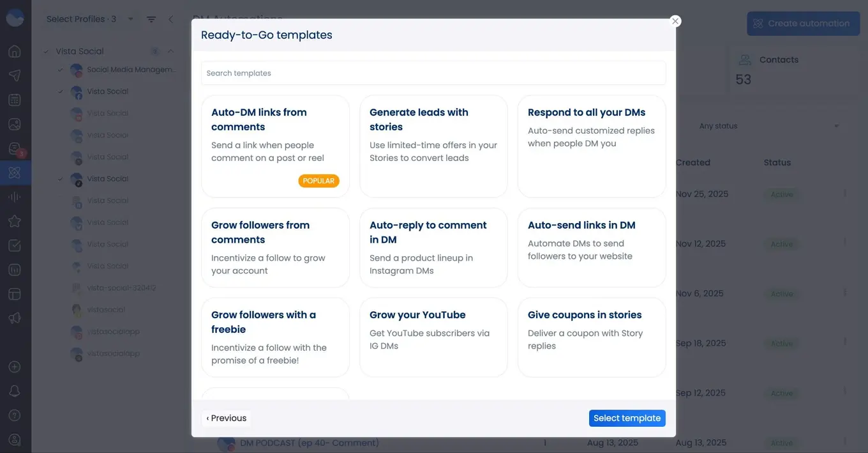Pick the Grow your YouTube template
Screen dimensions: 868x453
click(433, 337)
